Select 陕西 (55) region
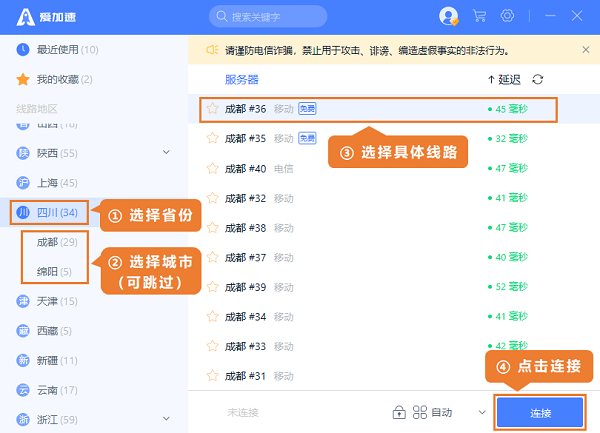Image resolution: width=600 pixels, height=433 pixels. tap(57, 153)
